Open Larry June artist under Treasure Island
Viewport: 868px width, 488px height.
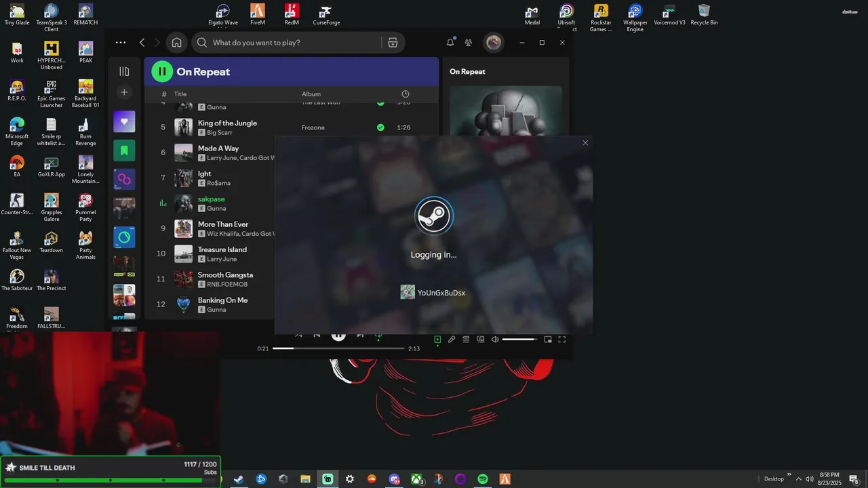(x=222, y=259)
